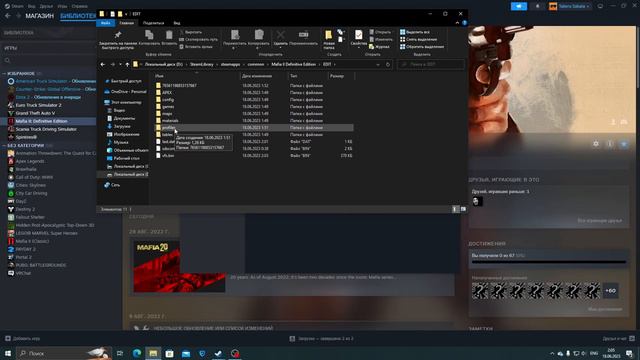Click the +60 achievements badge in Steam
Viewport: 640px width, 360px height.
tap(611, 291)
